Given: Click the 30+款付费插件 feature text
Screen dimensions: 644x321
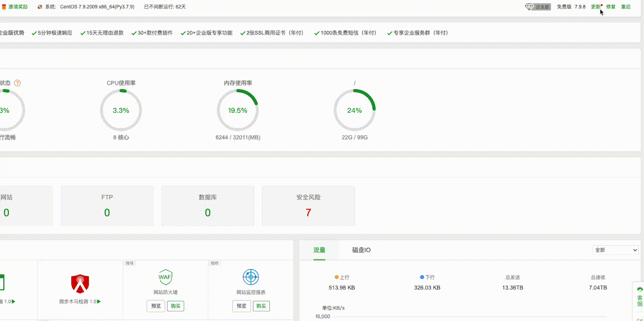Looking at the screenshot, I should tap(155, 33).
